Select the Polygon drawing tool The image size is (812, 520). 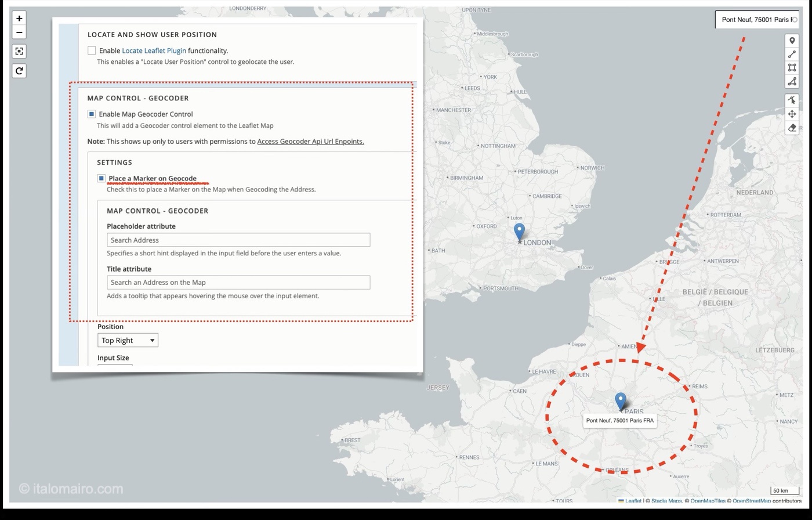[x=792, y=81]
